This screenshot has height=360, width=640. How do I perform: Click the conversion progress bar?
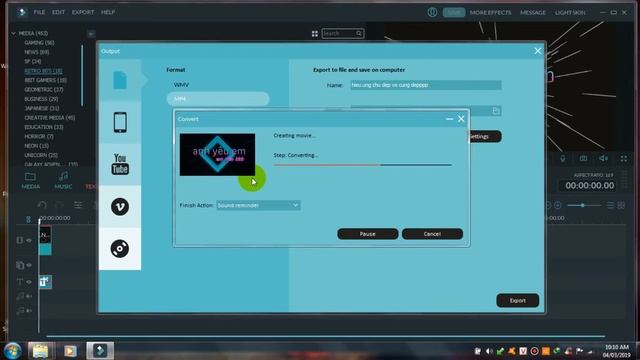pos(362,165)
